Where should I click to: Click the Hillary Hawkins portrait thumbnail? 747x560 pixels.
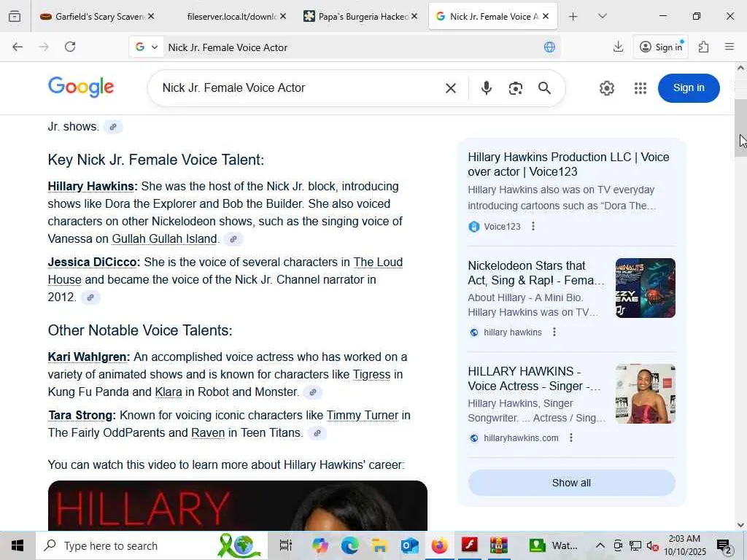click(x=645, y=394)
